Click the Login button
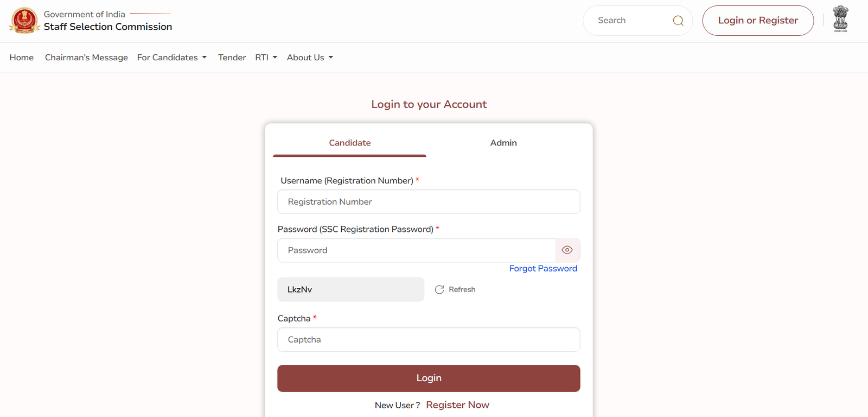This screenshot has height=417, width=868. pos(429,378)
